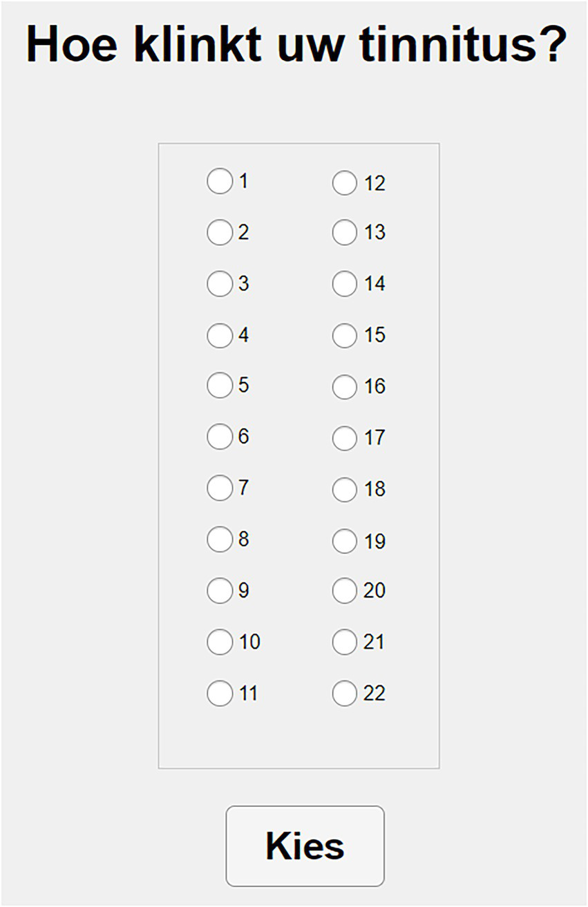This screenshot has height=907, width=588.
Task: Pick tinnitus sound option 20
Action: click(344, 591)
